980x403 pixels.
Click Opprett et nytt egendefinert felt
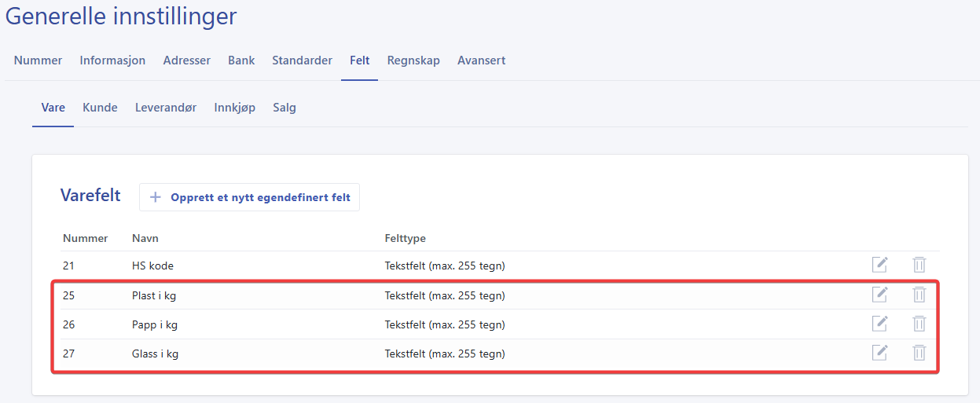coord(249,197)
